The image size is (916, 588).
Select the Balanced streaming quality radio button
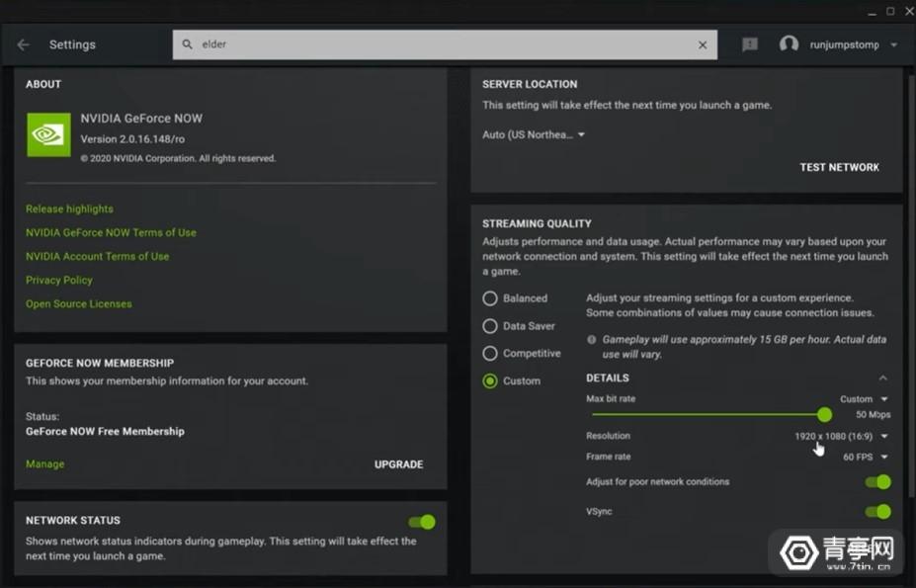pos(490,297)
